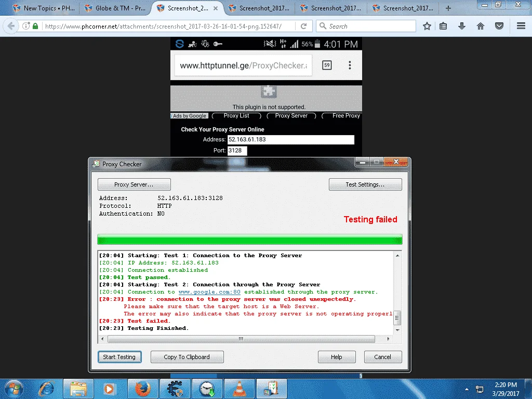
Task: Click the Address field in screenshot image
Action: 291,139
